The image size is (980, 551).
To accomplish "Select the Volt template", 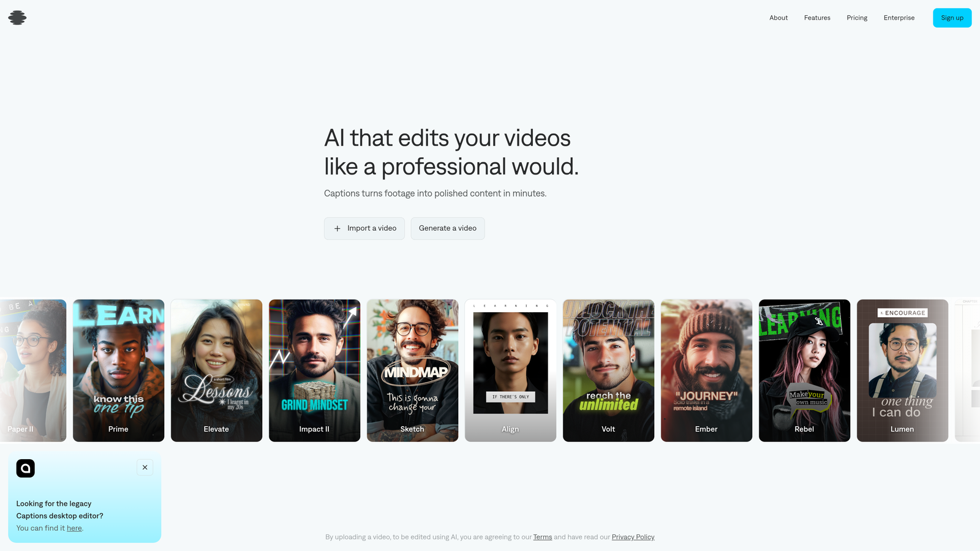I will (608, 370).
